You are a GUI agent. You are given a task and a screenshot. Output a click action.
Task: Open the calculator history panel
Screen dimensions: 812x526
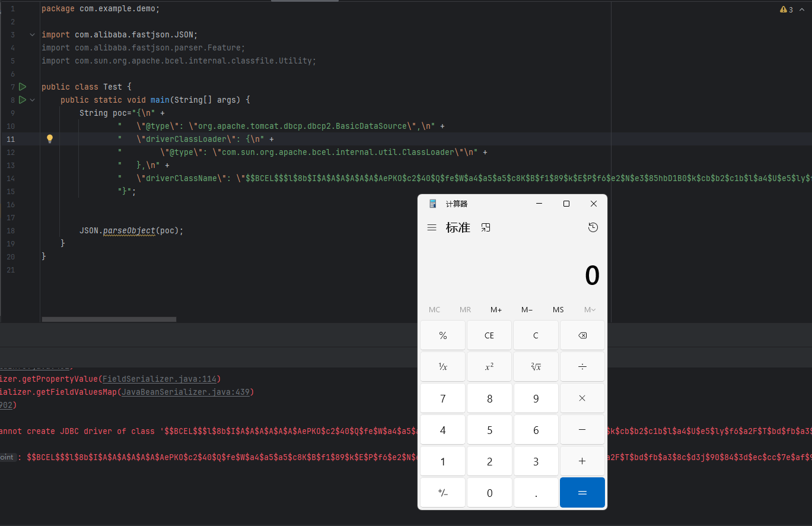point(593,227)
